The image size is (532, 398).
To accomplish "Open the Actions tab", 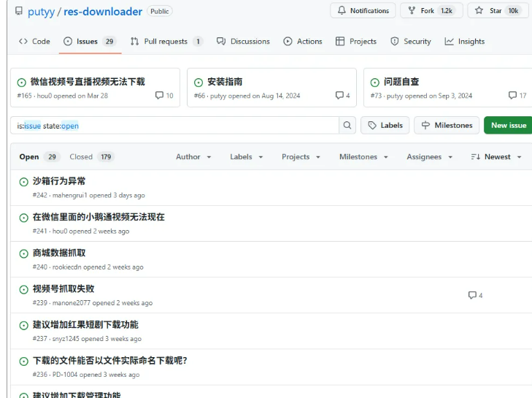I will 303,42.
